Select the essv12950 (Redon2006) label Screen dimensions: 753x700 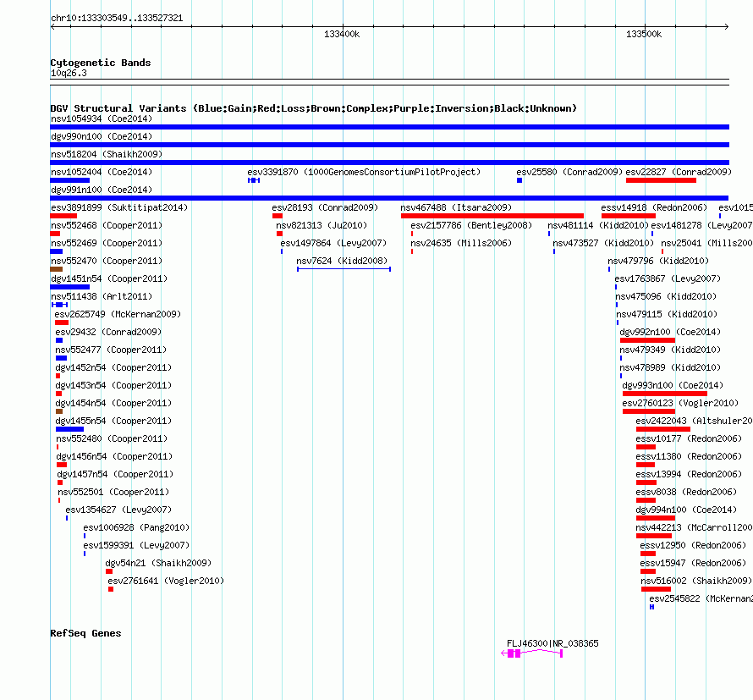[x=693, y=545]
